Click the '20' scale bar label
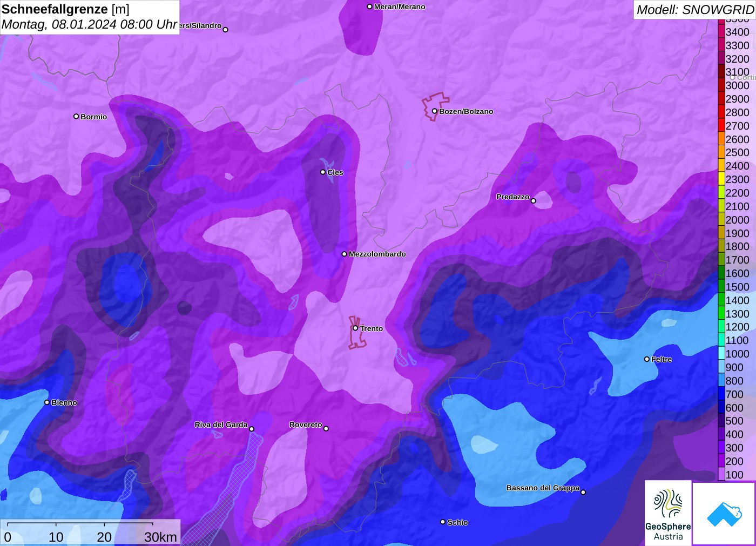756x546 pixels. click(x=104, y=537)
